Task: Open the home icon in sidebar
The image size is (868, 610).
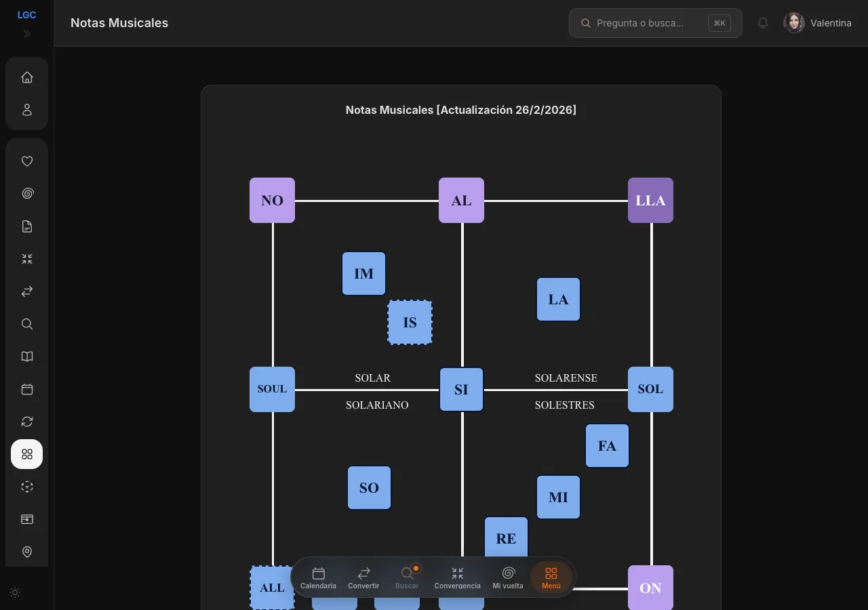Action: point(27,77)
